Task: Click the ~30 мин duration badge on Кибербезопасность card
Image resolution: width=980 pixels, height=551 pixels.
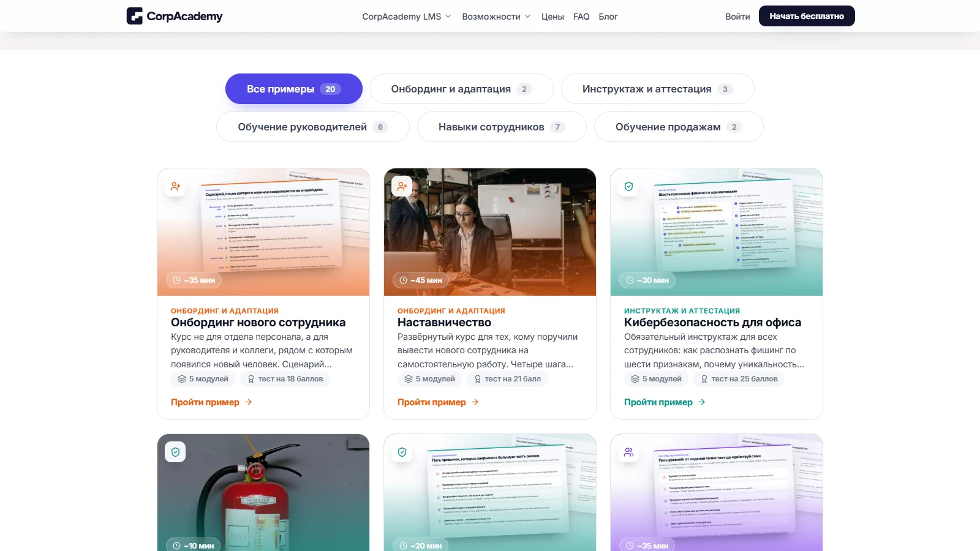Action: click(647, 280)
